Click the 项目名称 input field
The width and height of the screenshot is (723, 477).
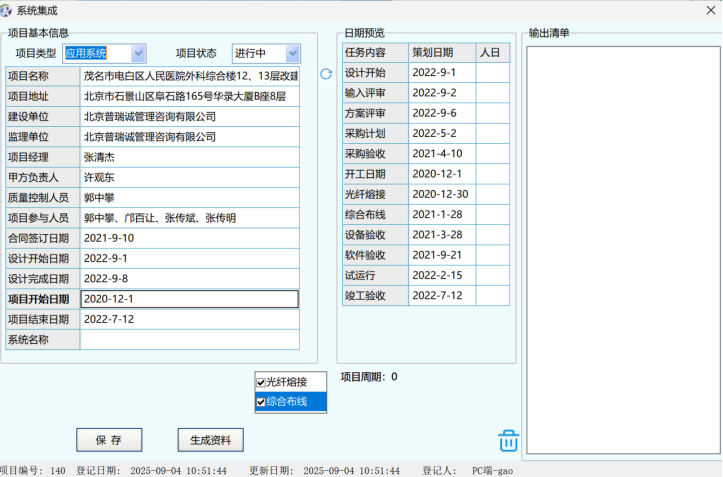pyautogui.click(x=190, y=76)
